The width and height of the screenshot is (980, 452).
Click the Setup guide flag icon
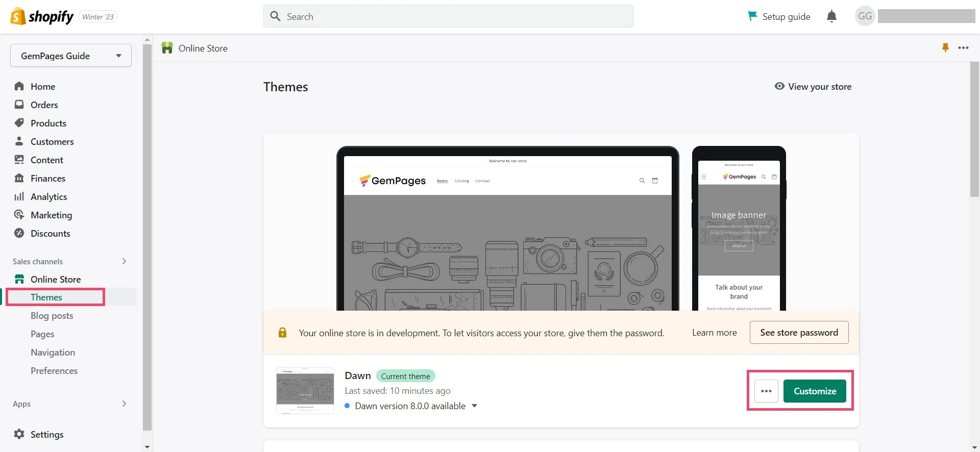(752, 16)
